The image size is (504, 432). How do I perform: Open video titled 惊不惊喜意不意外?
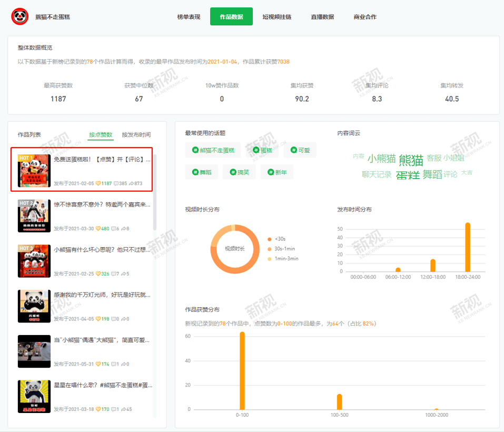[x=102, y=204]
